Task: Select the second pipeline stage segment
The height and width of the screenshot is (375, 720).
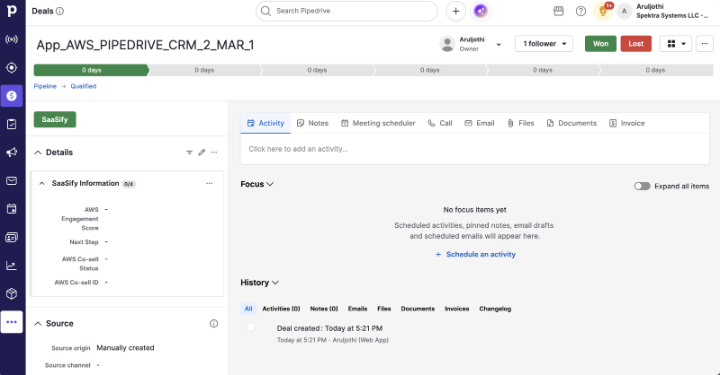Action: click(x=204, y=70)
